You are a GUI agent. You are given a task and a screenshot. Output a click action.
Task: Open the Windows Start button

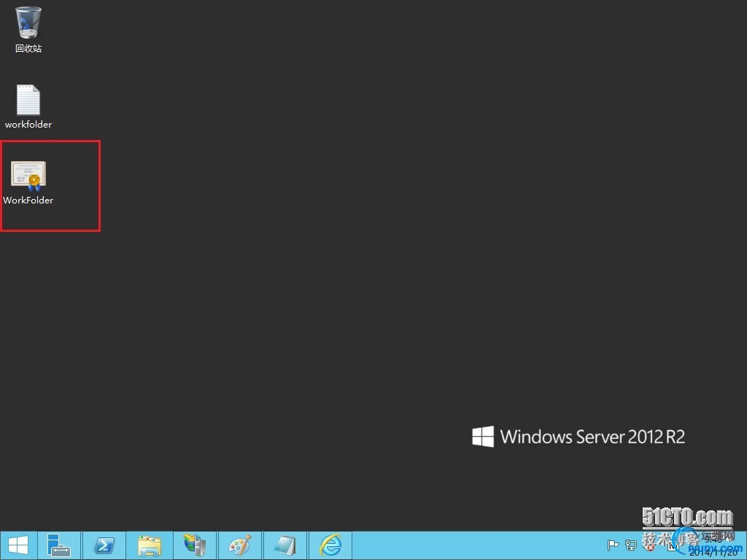[x=18, y=545]
